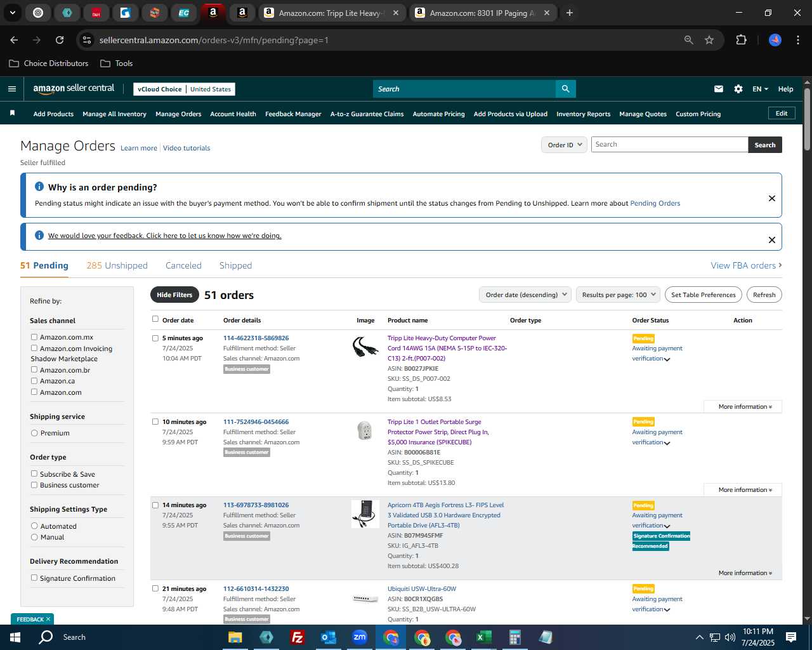Open Excel from the taskbar
Viewport: 812px width, 650px height.
click(x=483, y=637)
